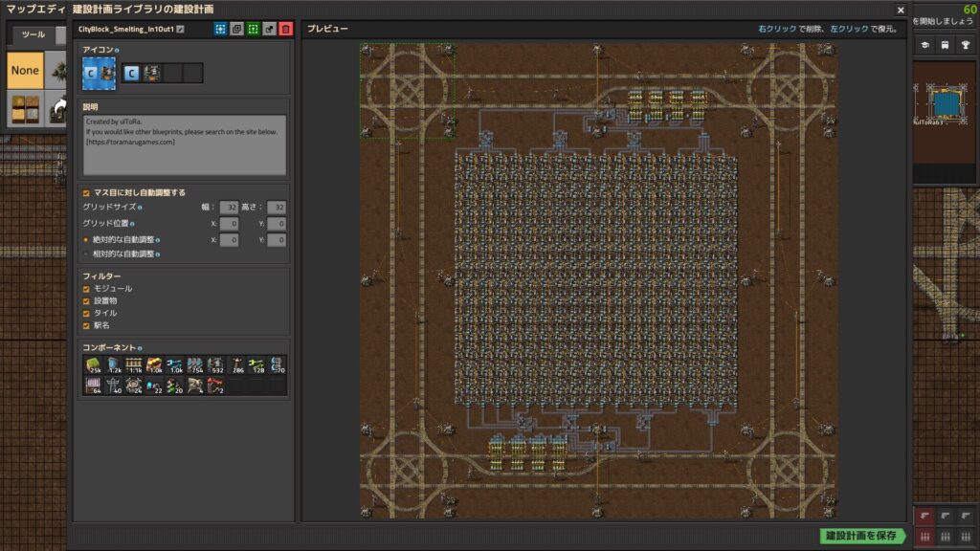Click the CityBlock_Smelting_In1Out1 blueprint name
This screenshot has width=980, height=551.
point(125,29)
